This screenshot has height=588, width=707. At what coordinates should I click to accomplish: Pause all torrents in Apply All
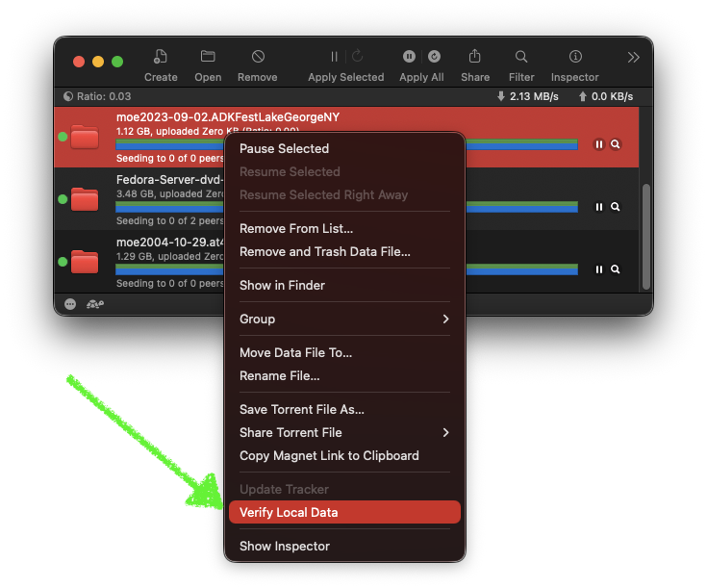click(409, 57)
